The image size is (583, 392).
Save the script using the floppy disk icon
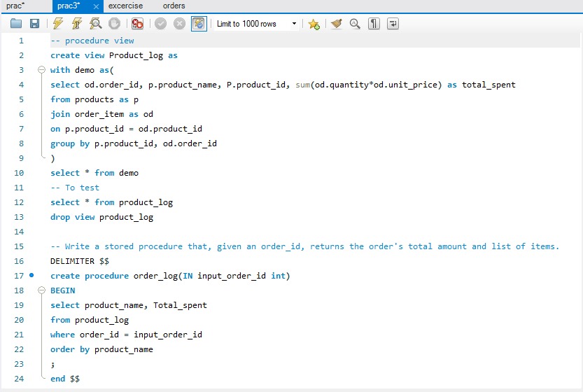click(x=34, y=24)
